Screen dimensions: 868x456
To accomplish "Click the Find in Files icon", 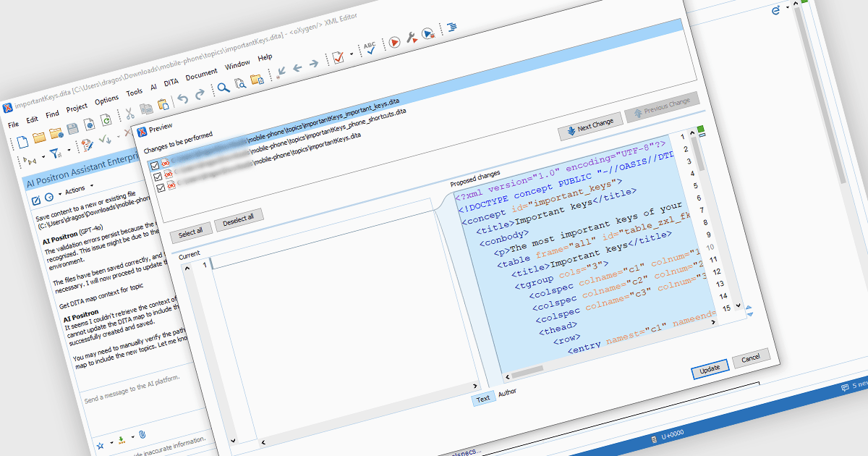I will (240, 83).
